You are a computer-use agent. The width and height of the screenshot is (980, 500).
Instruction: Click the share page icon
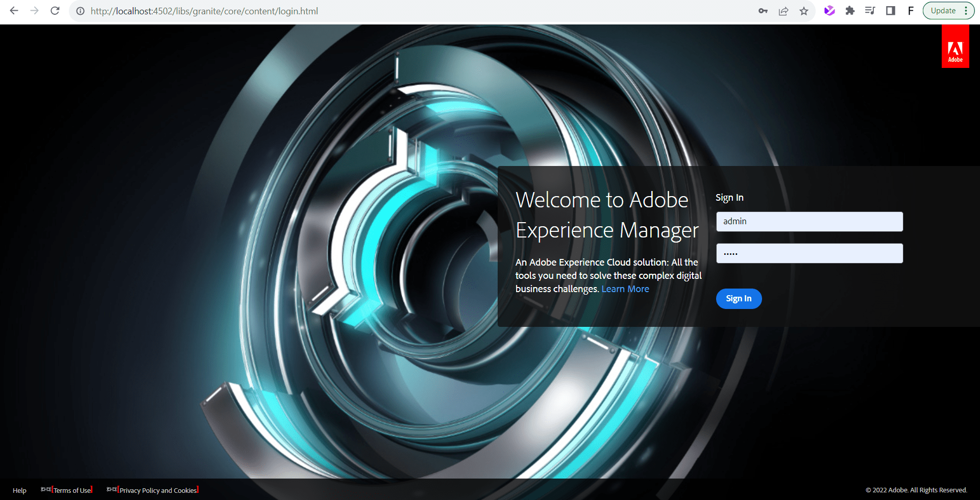[783, 11]
